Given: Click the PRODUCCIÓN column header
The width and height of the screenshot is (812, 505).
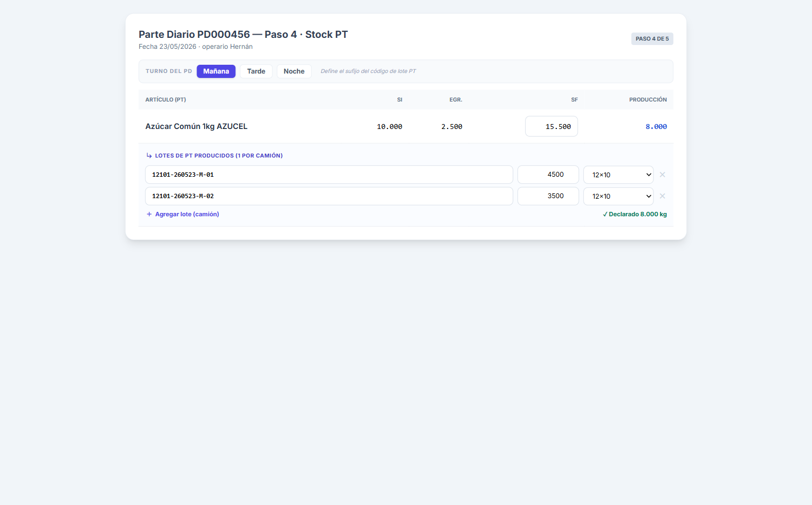Looking at the screenshot, I should click(x=648, y=100).
